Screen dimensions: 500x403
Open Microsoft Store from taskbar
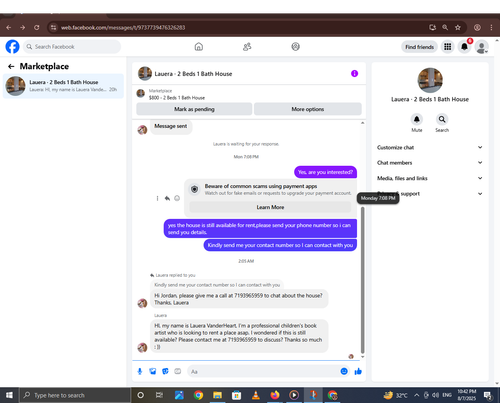coord(237,395)
